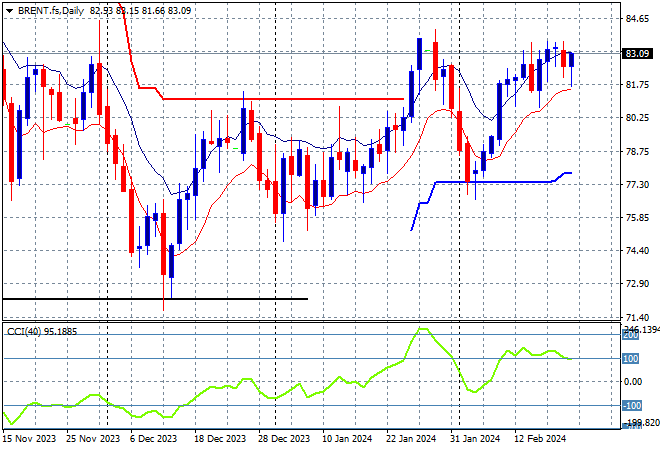Click the 77.30 price axis label
The image size is (660, 450).
636,185
